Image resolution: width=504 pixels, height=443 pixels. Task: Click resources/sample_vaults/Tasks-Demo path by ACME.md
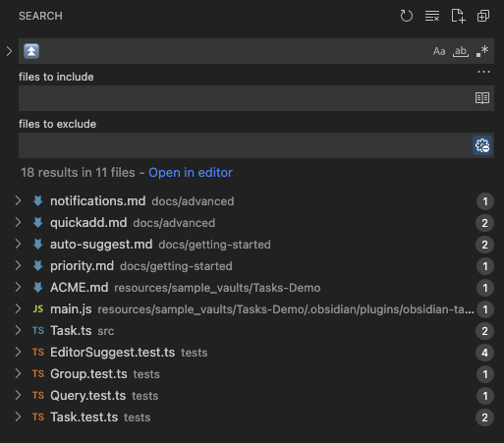pos(217,288)
